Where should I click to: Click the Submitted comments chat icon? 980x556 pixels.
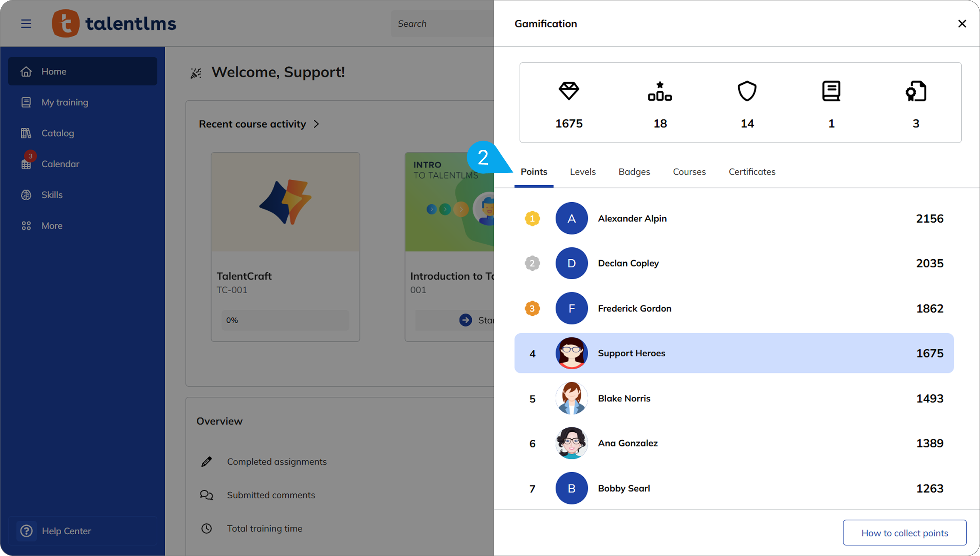[206, 495]
